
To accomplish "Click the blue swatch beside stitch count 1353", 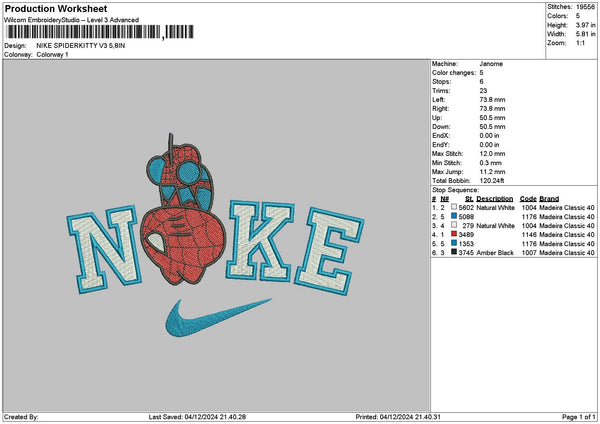I will click(454, 243).
